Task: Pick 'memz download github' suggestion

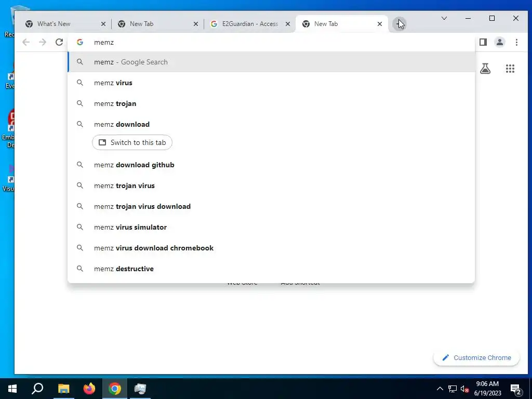Action: tap(271, 165)
